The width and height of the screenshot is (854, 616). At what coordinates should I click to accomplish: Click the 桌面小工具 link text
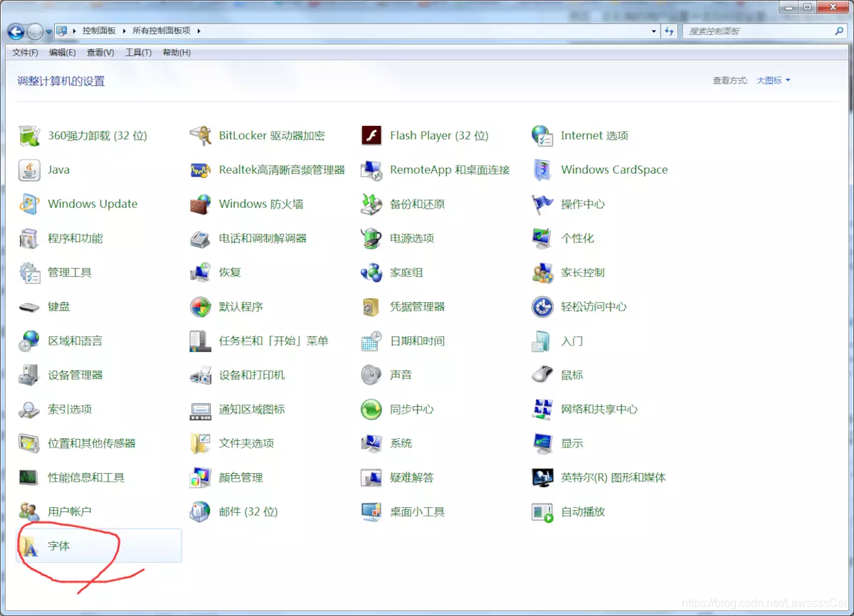pos(417,511)
